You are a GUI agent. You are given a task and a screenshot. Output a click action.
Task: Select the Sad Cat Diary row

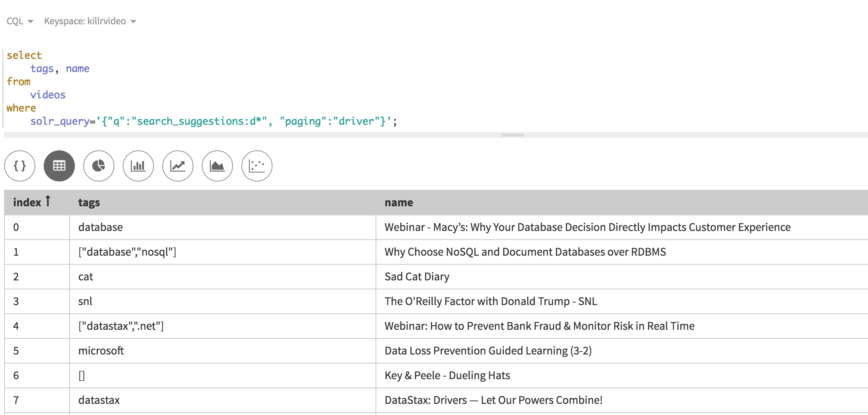click(417, 277)
